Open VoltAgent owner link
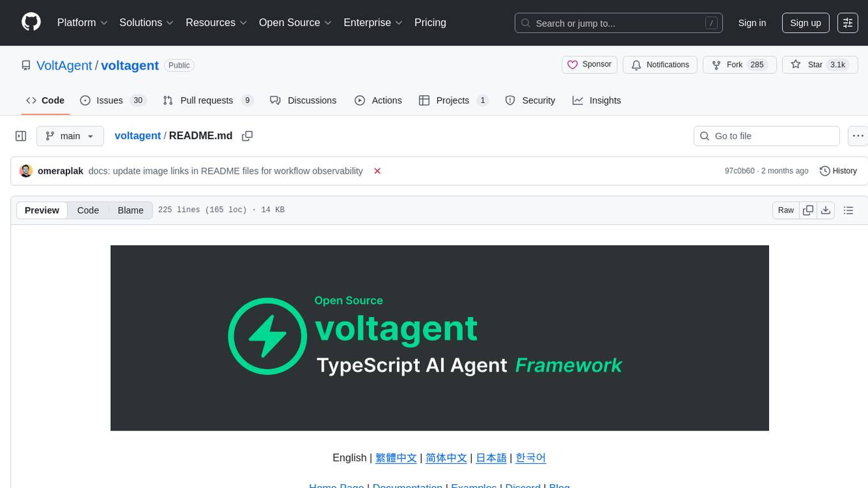Screen dimensions: 868x488 (64, 65)
